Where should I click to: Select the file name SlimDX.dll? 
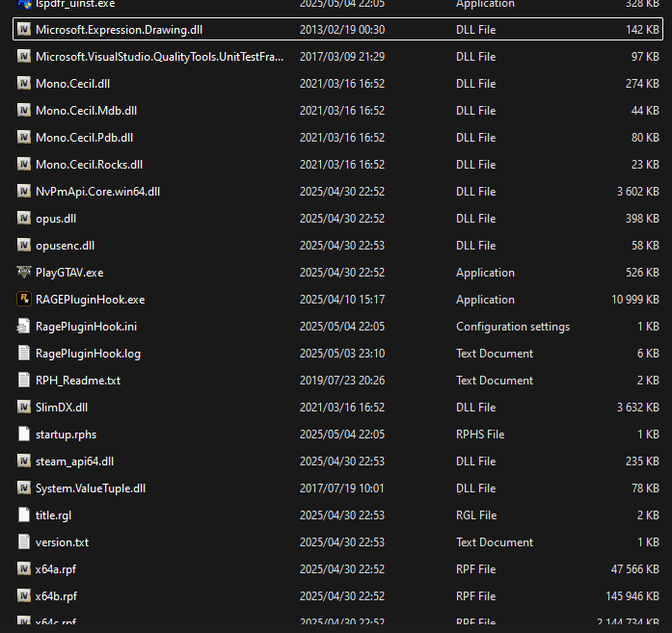point(62,408)
